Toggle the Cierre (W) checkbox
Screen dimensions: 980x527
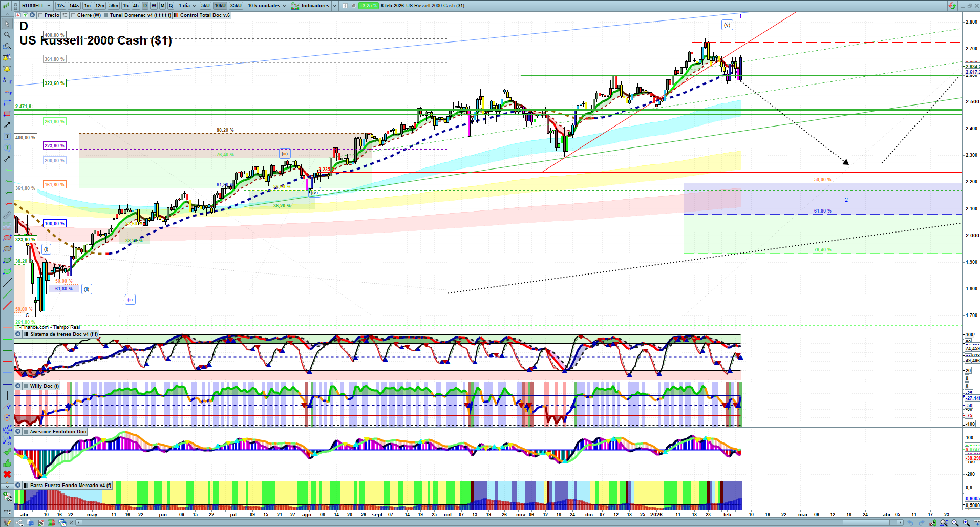[74, 15]
